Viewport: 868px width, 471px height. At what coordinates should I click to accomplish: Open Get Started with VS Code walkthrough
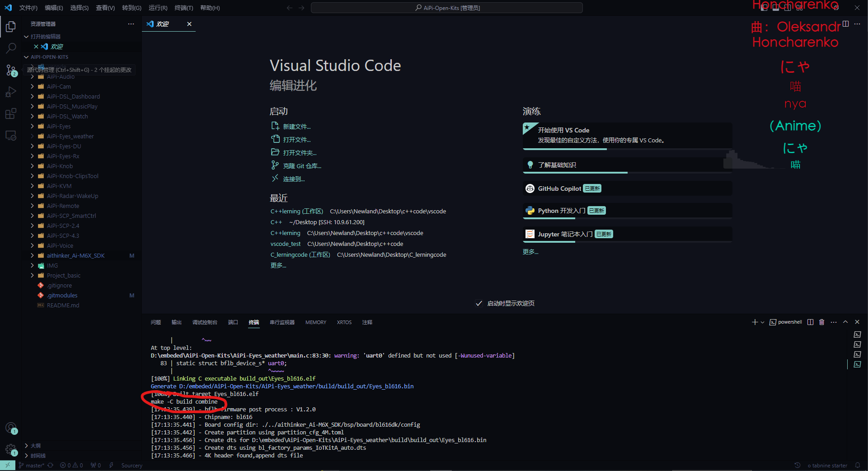627,135
